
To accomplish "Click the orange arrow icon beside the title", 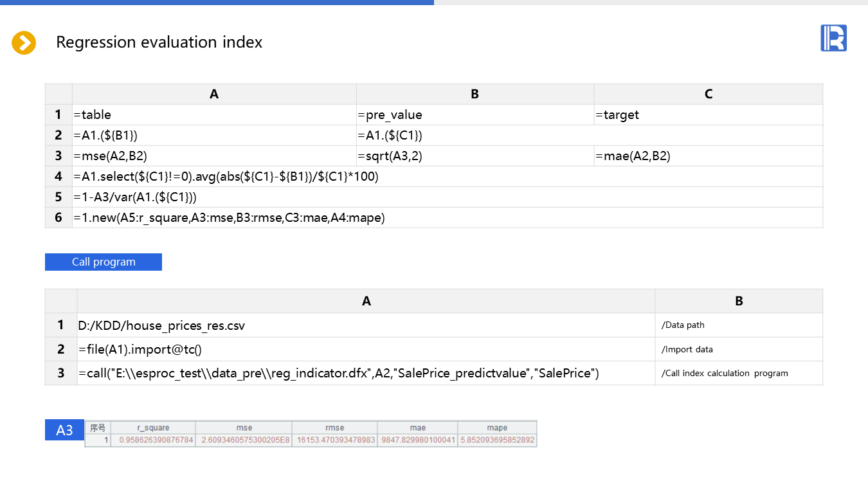I will (24, 43).
